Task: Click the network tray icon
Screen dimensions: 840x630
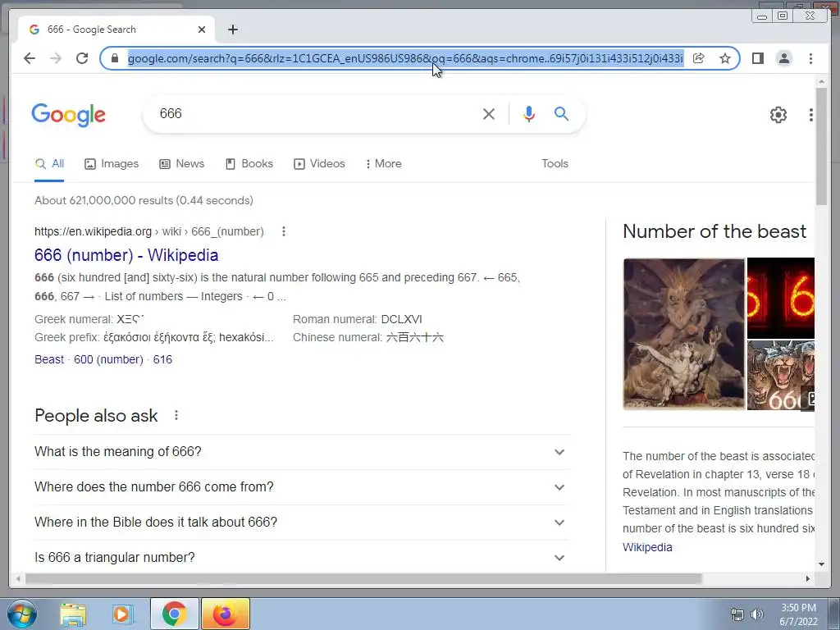Action: click(x=737, y=614)
